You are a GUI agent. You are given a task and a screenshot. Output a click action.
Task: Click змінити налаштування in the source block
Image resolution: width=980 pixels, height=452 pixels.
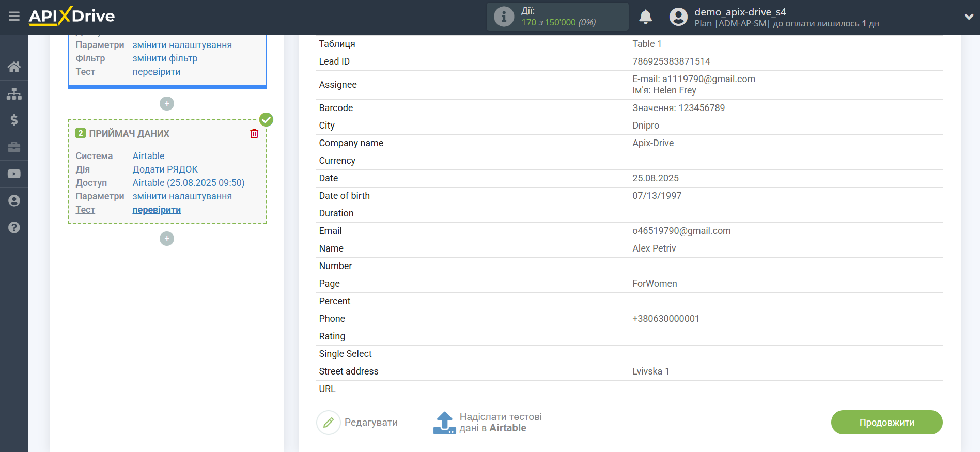coord(182,45)
